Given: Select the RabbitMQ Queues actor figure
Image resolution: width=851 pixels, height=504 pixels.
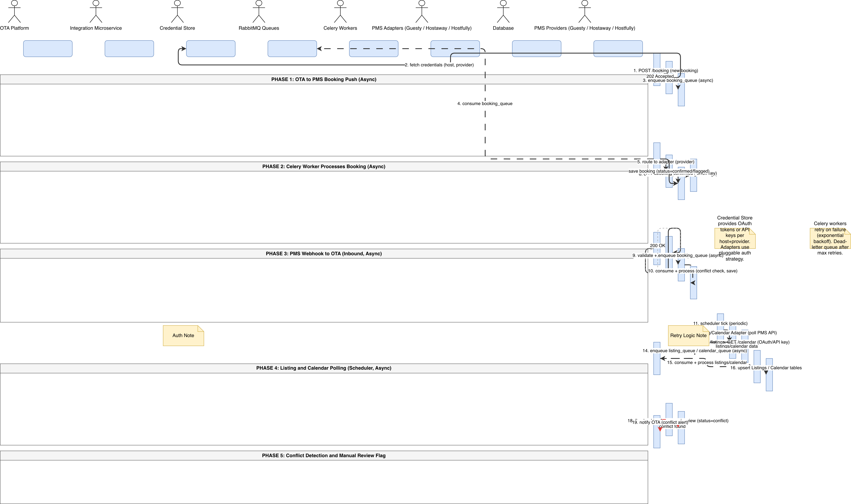Looking at the screenshot, I should tap(259, 12).
